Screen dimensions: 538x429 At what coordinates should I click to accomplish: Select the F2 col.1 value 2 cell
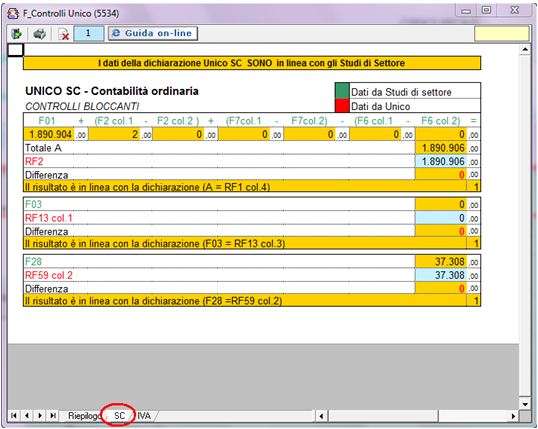point(114,134)
